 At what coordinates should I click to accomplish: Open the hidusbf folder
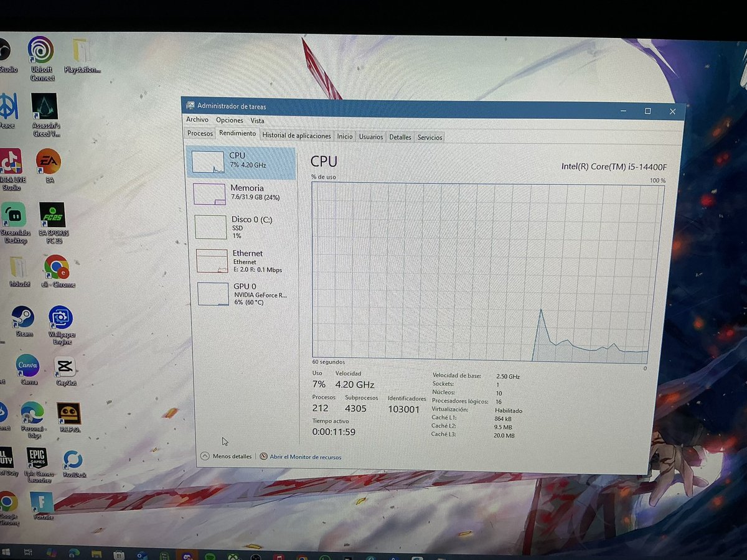19,271
